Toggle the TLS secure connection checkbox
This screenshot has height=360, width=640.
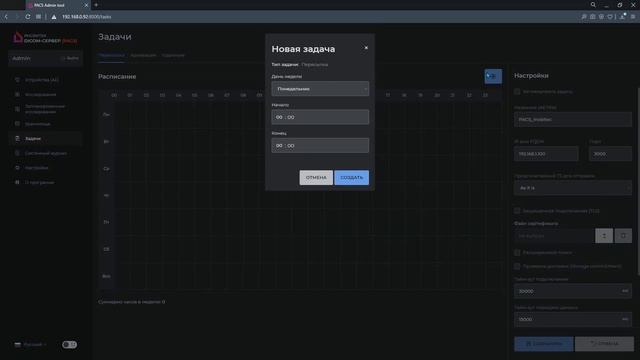[517, 211]
